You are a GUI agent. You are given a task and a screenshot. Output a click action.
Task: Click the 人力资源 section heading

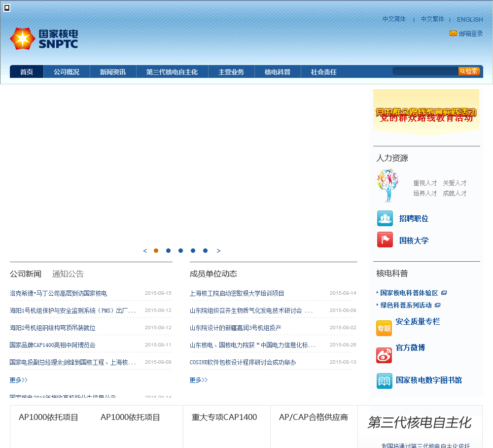(392, 158)
